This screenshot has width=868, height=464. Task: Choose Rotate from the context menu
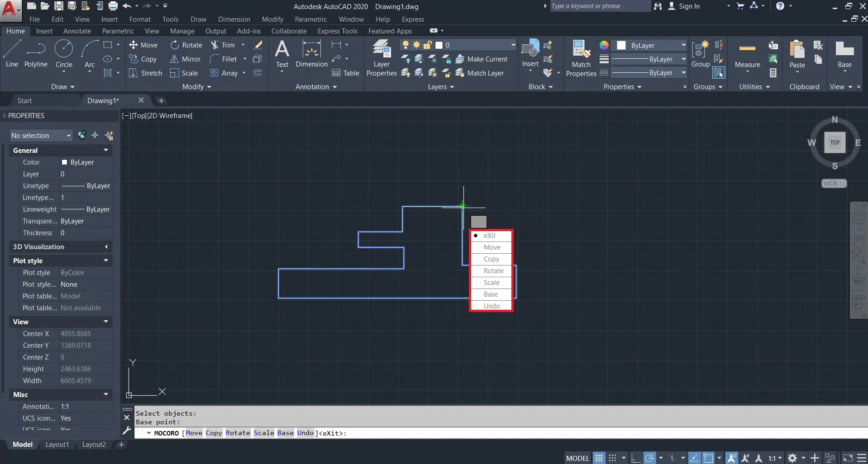pyautogui.click(x=493, y=271)
